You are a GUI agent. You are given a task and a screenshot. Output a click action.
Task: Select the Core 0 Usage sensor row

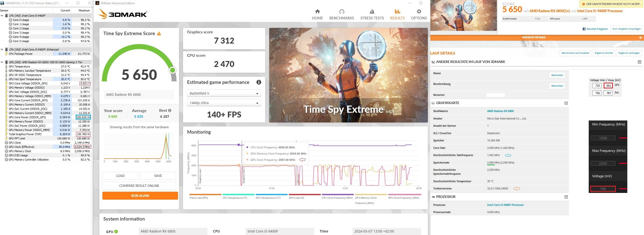46,20
